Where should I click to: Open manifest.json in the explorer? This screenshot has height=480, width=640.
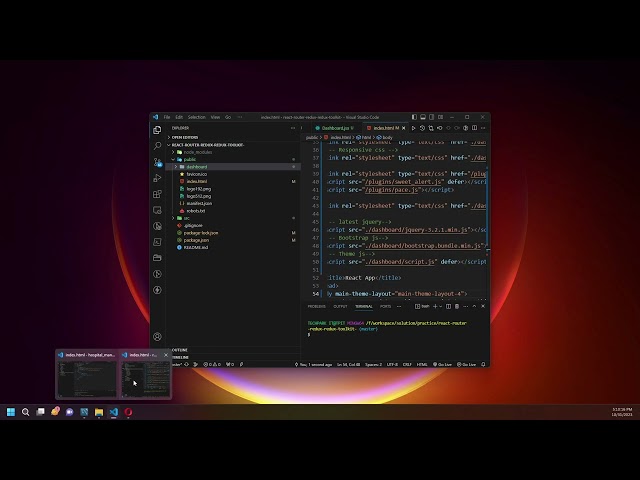pos(196,203)
